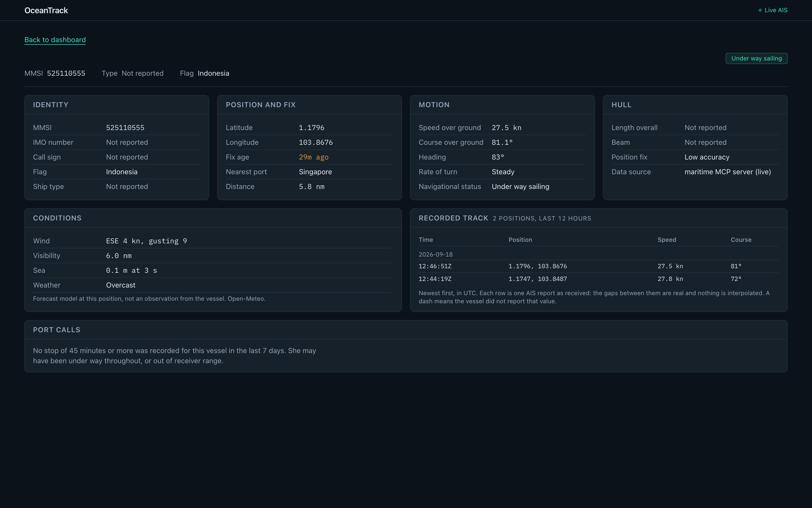
Task: Click the Fix age 29m ago value
Action: [313, 157]
